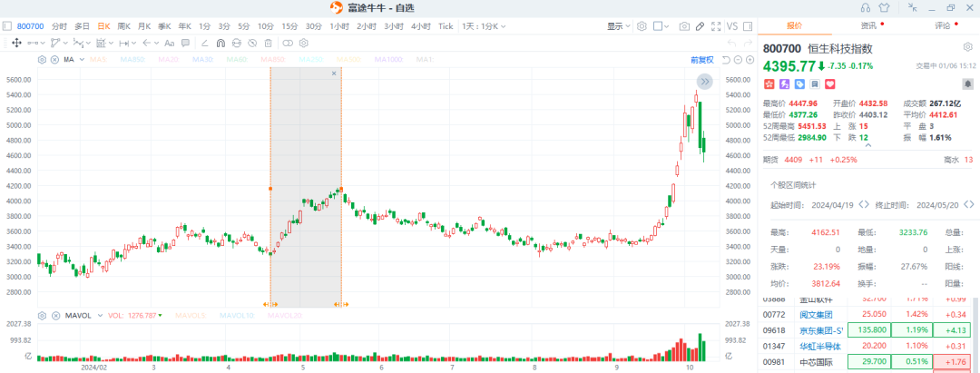980x373 pixels.
Task: Toggle the right quote panel icon
Action: tap(750, 26)
